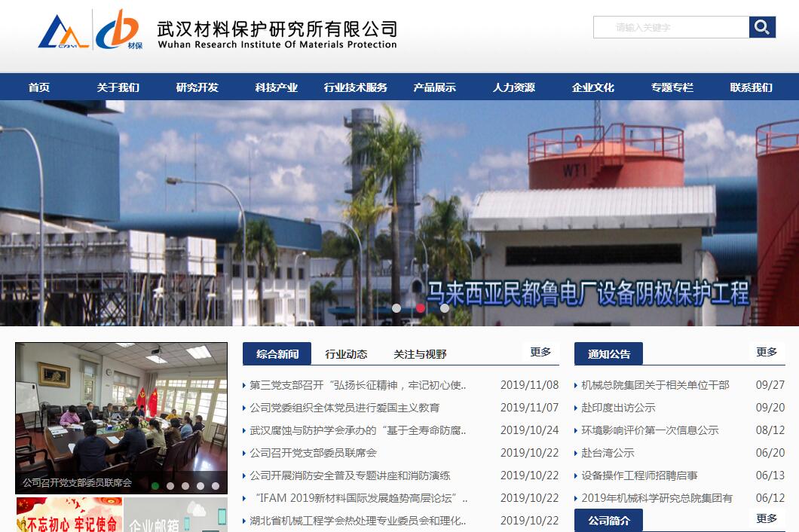Click 更多 next to 通知公告

[766, 352]
